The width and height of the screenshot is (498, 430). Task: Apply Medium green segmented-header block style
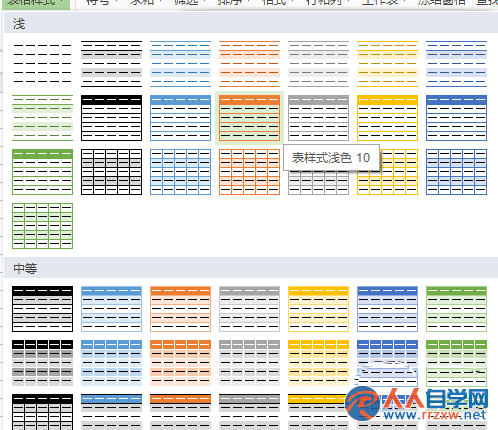[456, 363]
